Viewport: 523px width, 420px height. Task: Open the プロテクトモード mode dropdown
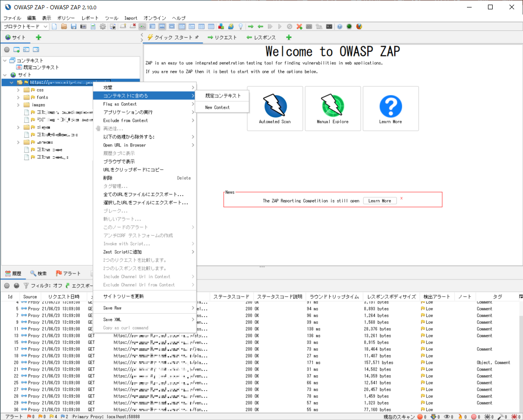coord(25,26)
